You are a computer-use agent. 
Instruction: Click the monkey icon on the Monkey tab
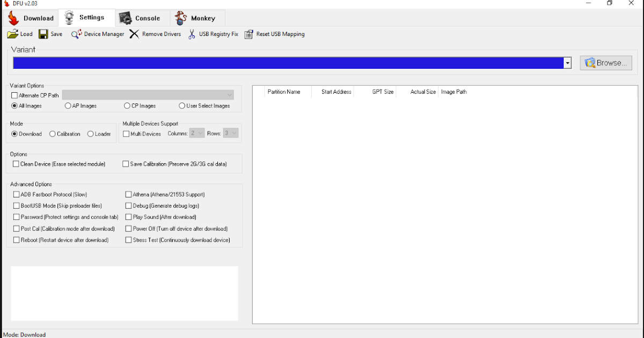180,18
